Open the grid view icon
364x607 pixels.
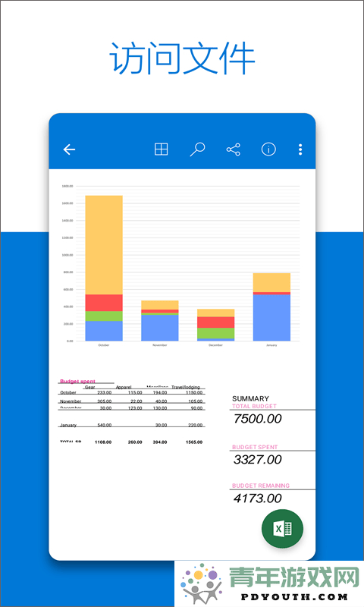pos(162,149)
